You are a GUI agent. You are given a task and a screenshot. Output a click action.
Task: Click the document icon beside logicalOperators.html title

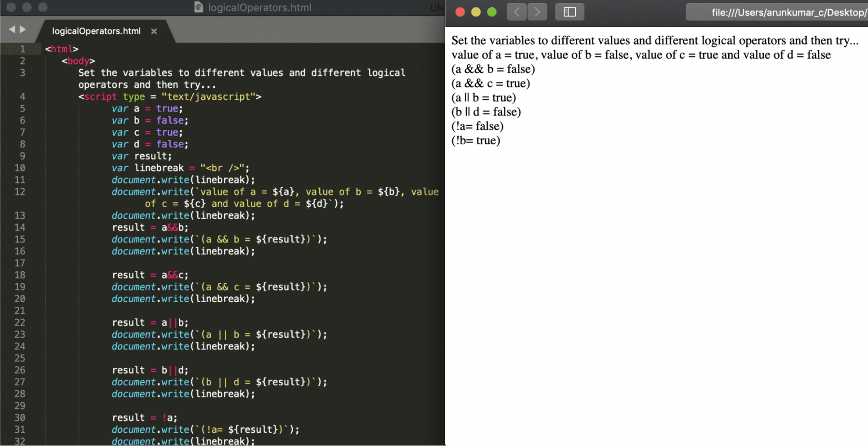click(x=198, y=7)
